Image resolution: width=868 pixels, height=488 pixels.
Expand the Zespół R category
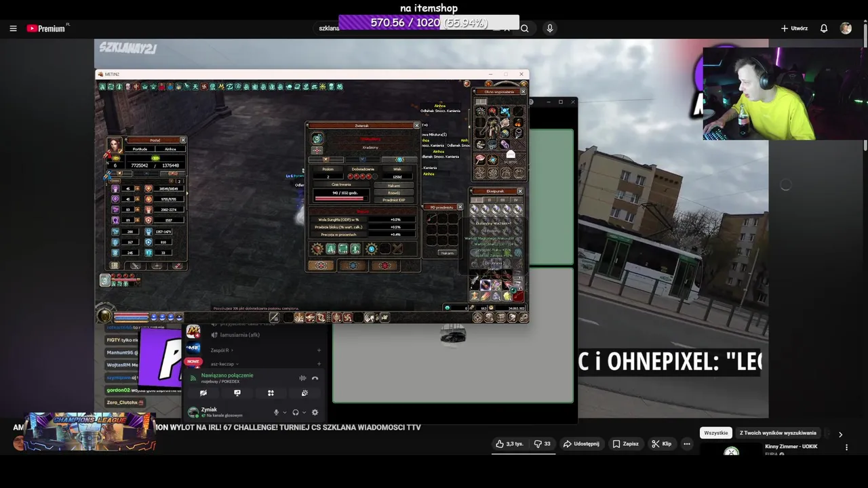coord(220,350)
